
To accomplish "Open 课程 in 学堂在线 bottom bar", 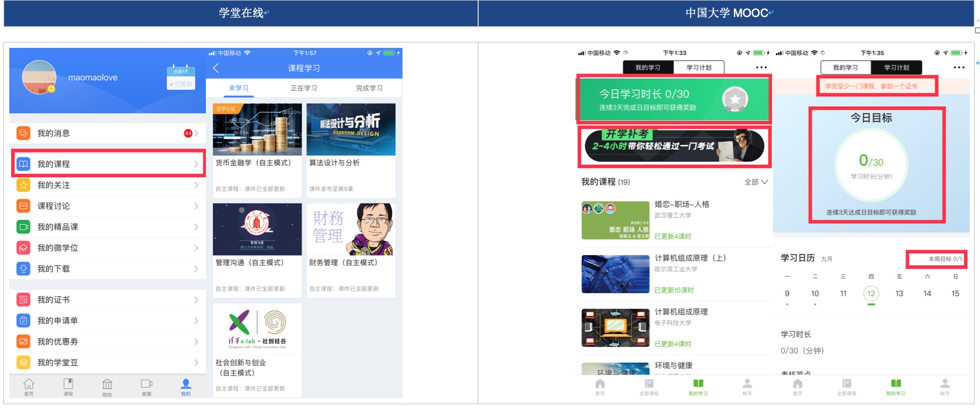I will click(68, 387).
